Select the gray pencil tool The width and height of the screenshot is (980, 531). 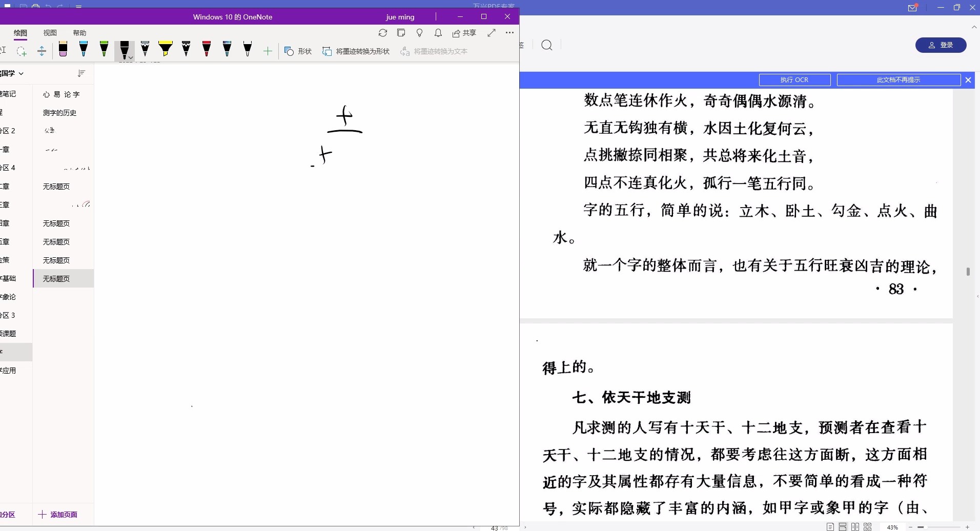point(145,49)
